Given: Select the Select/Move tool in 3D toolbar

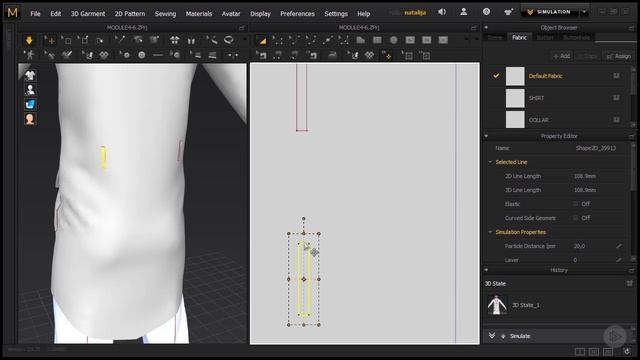Looking at the screenshot, I should [x=50, y=40].
